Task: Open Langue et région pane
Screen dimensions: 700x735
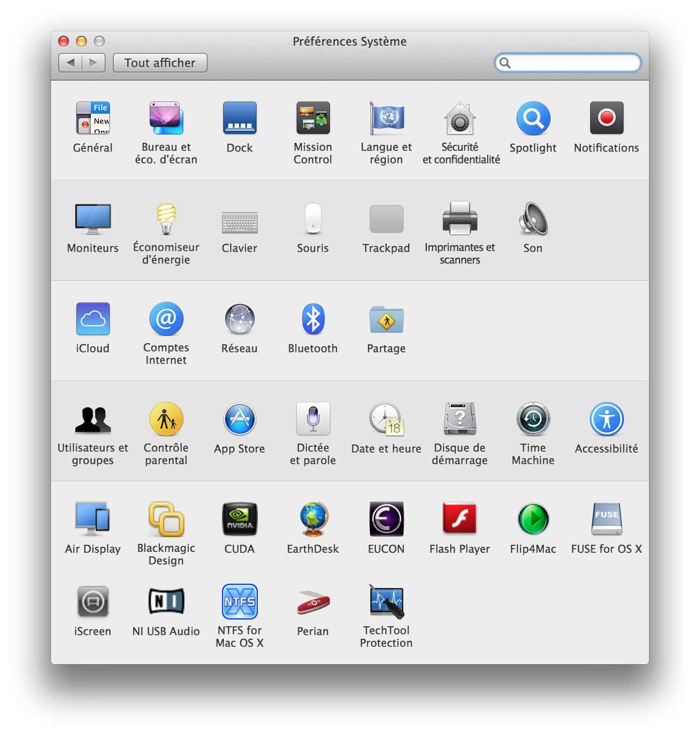Action: 386,118
